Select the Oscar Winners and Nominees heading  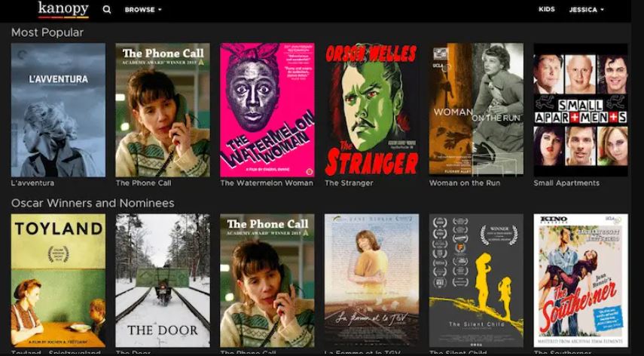pyautogui.click(x=93, y=203)
